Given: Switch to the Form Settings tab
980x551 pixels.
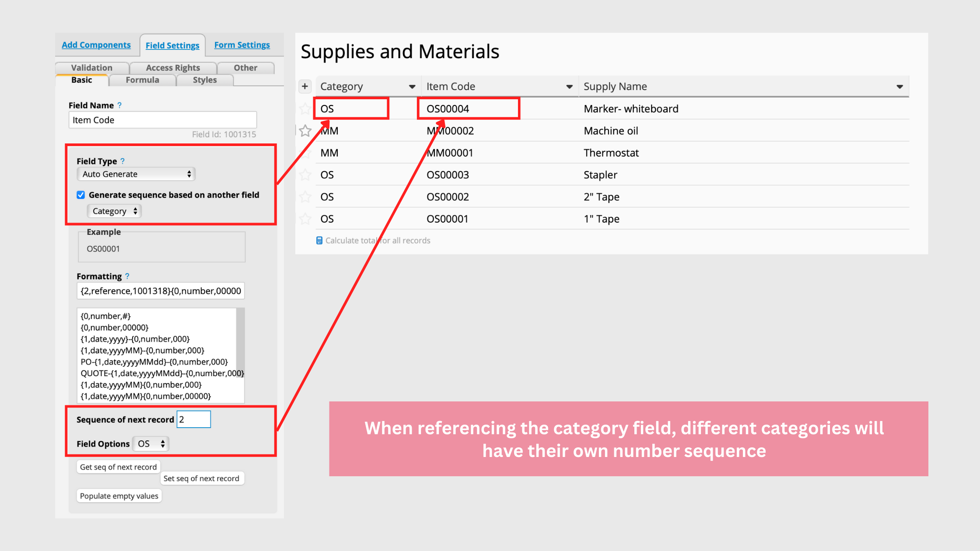Looking at the screenshot, I should (x=242, y=45).
